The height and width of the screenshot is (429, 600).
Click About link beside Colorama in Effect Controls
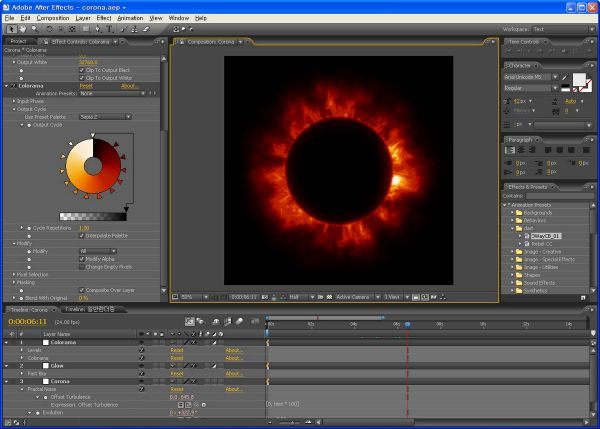pyautogui.click(x=129, y=86)
